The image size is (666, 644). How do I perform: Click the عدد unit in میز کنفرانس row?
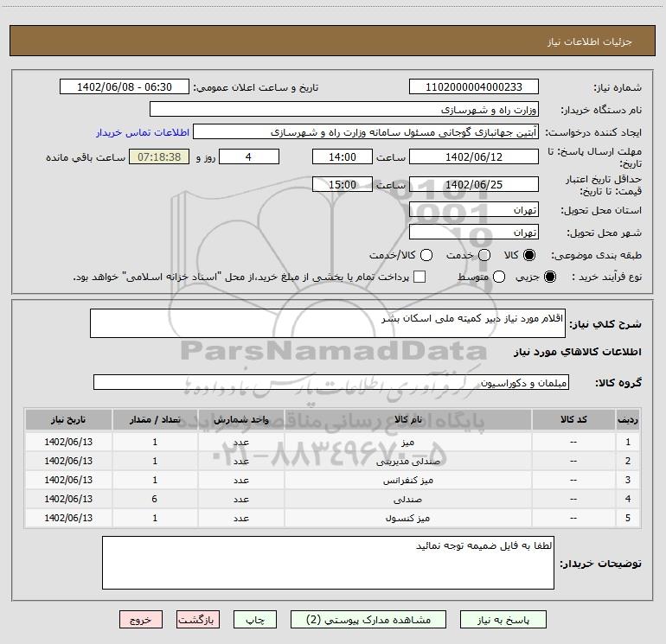tap(240, 480)
